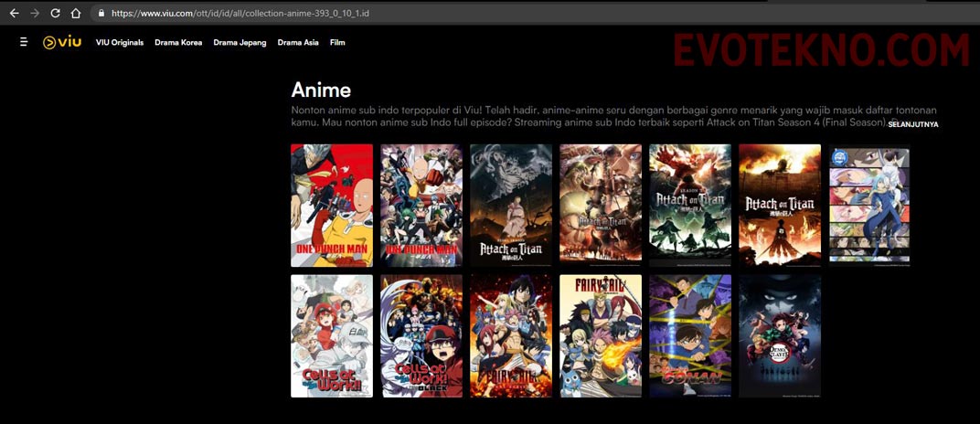
Task: Open Cells at Work!! white poster
Action: tap(332, 336)
